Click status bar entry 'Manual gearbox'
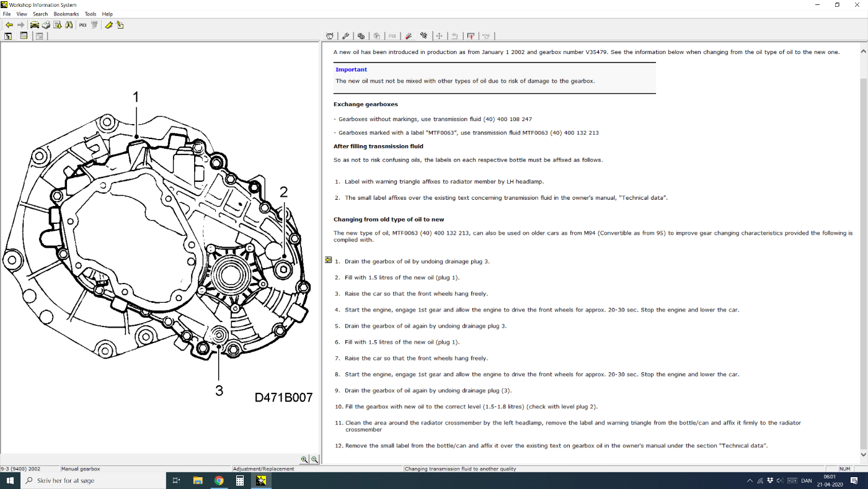 coord(81,469)
